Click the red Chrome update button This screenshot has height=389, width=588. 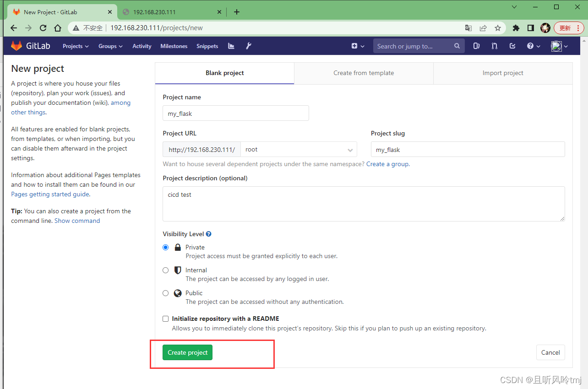[x=569, y=28]
